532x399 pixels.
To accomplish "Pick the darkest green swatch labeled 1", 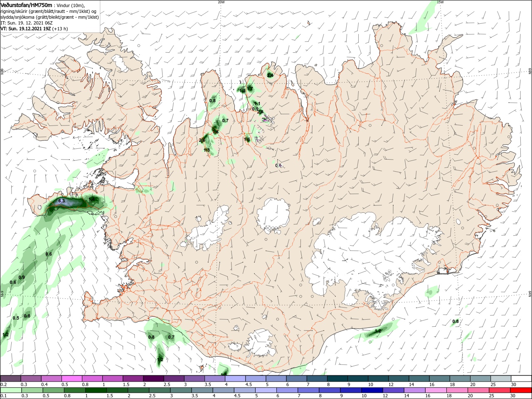I will tap(96, 390).
